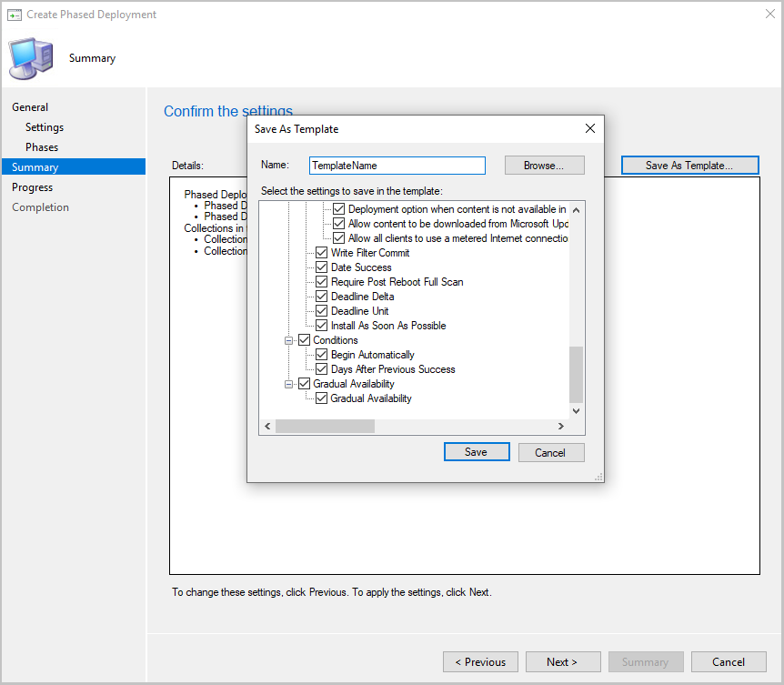Screen dimensions: 784x685
Task: Select the 'Days After Previous Success' label
Action: [393, 369]
